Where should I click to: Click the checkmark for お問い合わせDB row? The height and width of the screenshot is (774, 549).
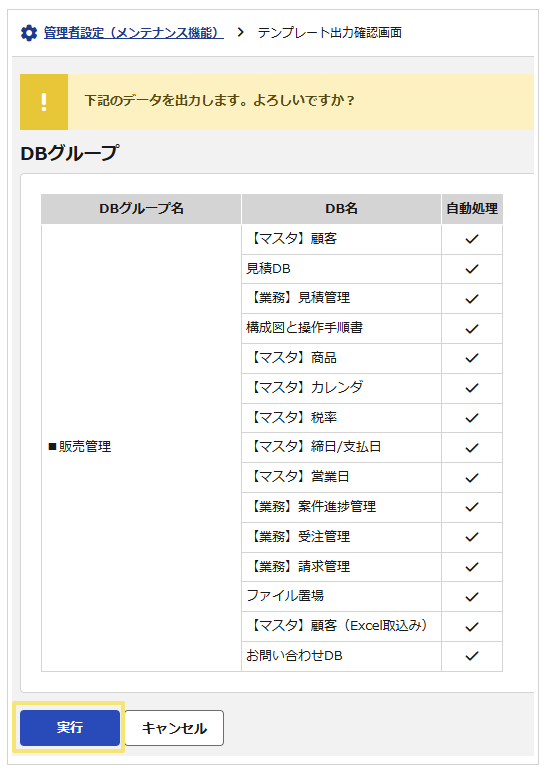(x=472, y=656)
